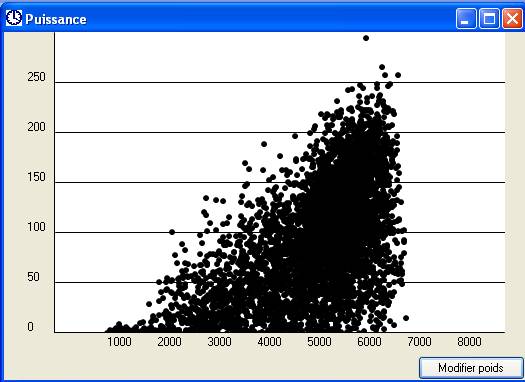Click the 250 label on the vertical axis
This screenshot has width=525, height=382.
[36, 77]
